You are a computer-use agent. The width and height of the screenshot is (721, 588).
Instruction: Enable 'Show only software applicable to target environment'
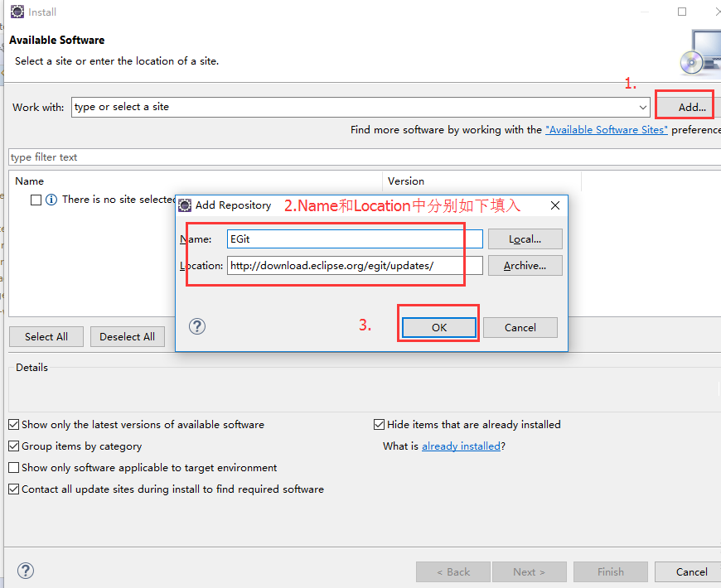[14, 468]
